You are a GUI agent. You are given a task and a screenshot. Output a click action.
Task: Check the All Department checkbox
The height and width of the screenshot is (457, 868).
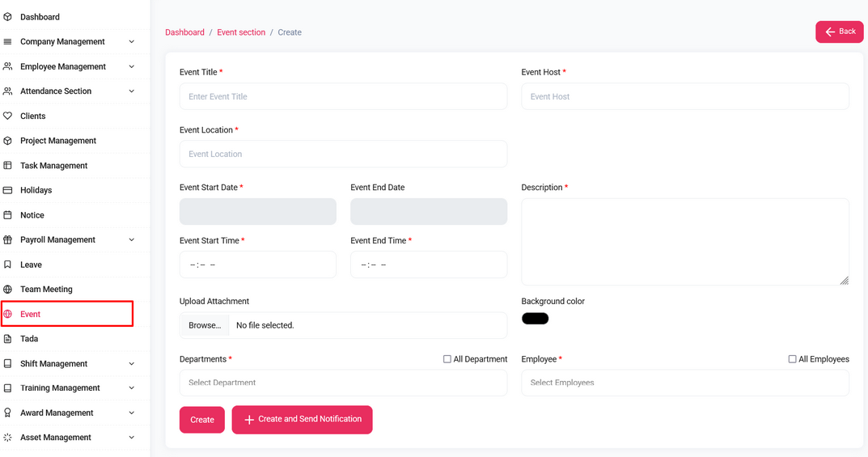[x=447, y=359]
